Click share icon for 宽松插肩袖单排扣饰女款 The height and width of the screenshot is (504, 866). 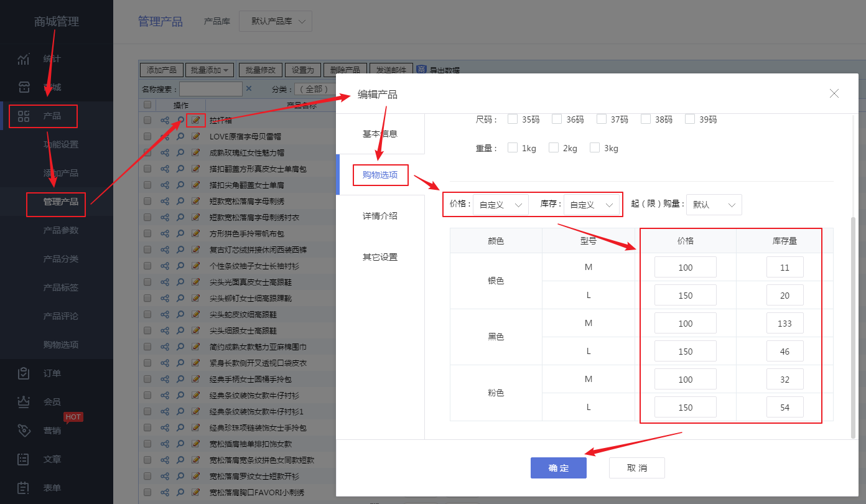pos(165,444)
